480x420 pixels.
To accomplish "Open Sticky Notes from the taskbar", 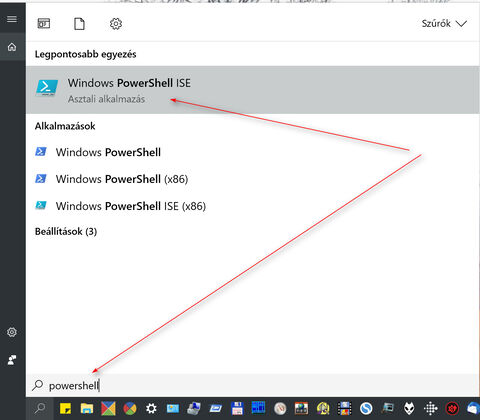I will [x=65, y=408].
